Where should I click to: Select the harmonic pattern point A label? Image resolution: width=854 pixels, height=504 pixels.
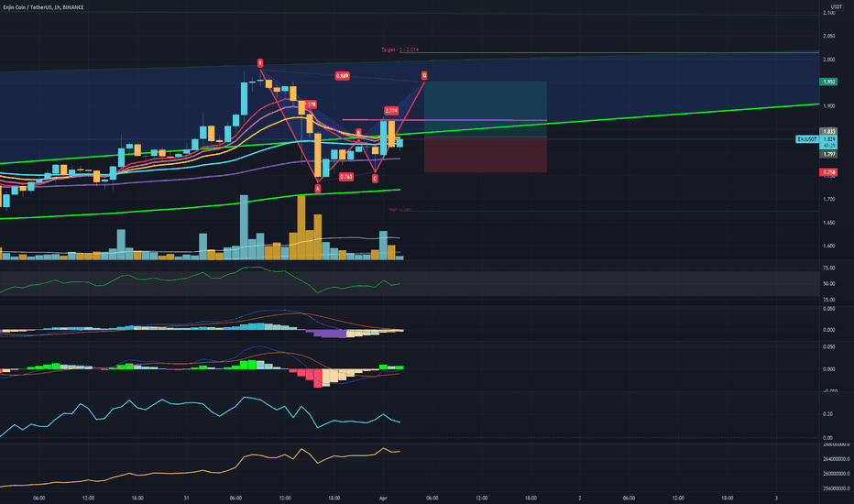[318, 189]
